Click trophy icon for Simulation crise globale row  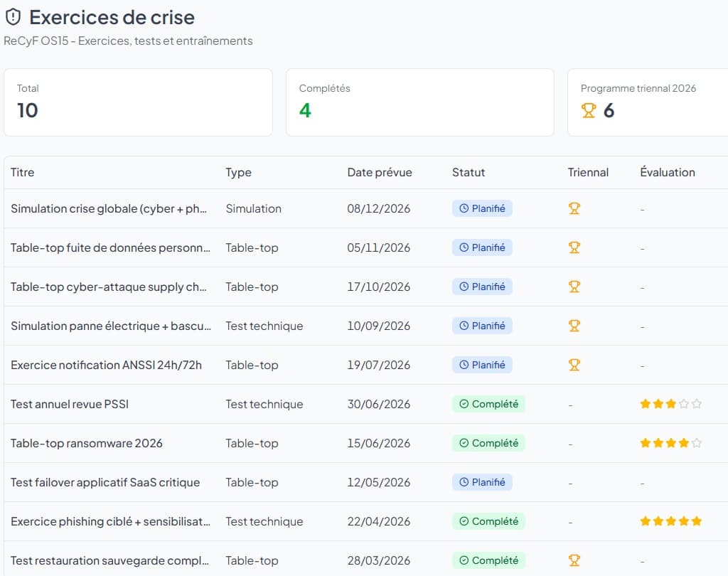coord(574,208)
